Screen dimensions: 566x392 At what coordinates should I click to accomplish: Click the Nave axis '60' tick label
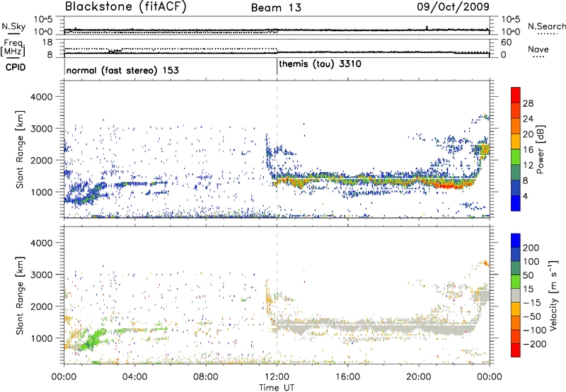coord(506,42)
